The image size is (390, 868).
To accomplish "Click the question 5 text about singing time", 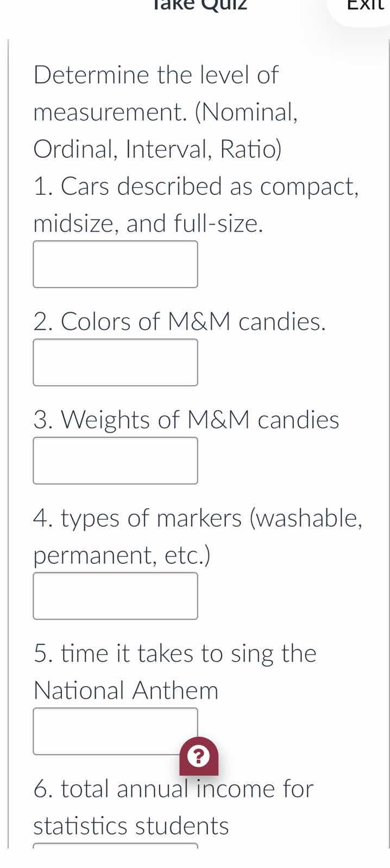I will tap(175, 654).
